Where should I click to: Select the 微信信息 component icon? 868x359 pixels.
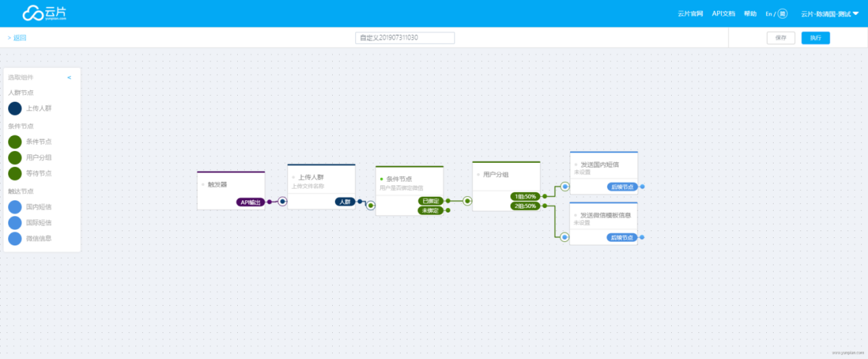pos(15,238)
